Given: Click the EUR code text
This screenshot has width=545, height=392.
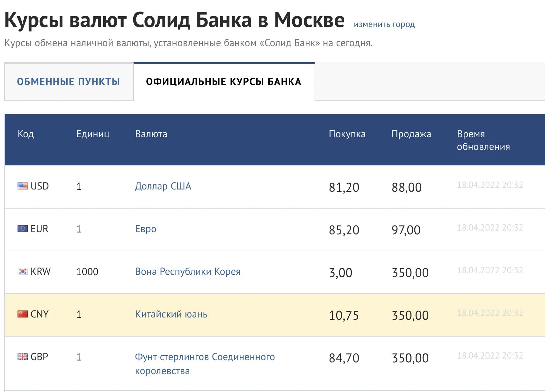Looking at the screenshot, I should pos(40,229).
